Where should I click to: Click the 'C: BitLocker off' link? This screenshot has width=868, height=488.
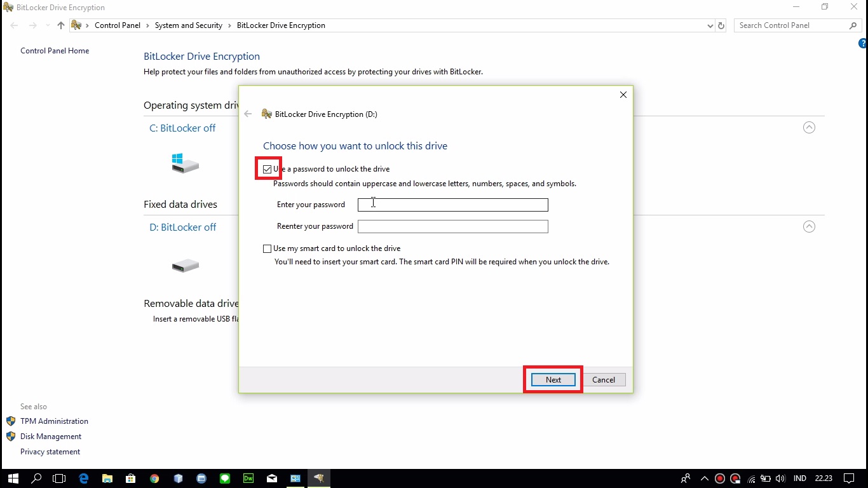(182, 128)
